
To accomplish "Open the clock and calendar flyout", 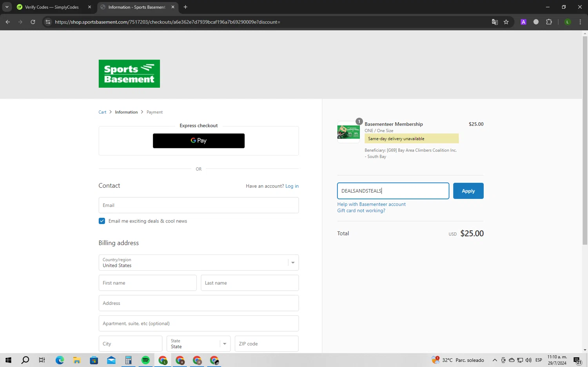I will pyautogui.click(x=557, y=360).
